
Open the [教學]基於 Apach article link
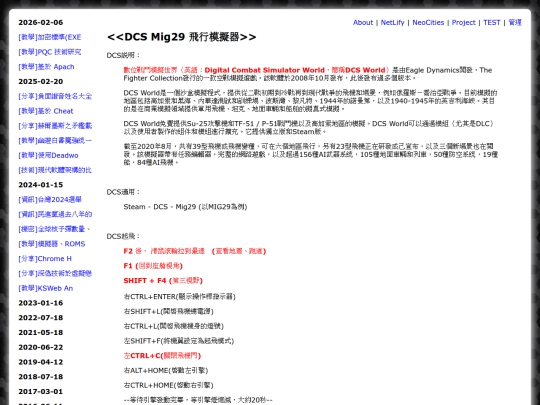[46, 67]
